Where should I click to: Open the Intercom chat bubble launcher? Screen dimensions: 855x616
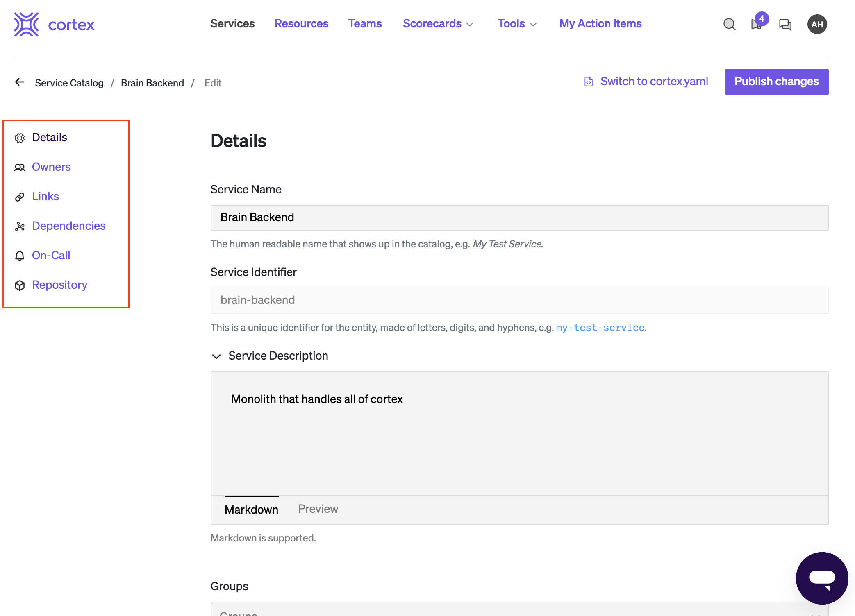coord(822,578)
